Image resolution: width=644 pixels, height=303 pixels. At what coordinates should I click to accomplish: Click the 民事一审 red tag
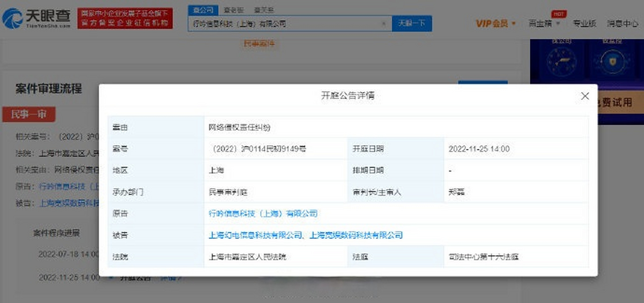click(x=29, y=114)
